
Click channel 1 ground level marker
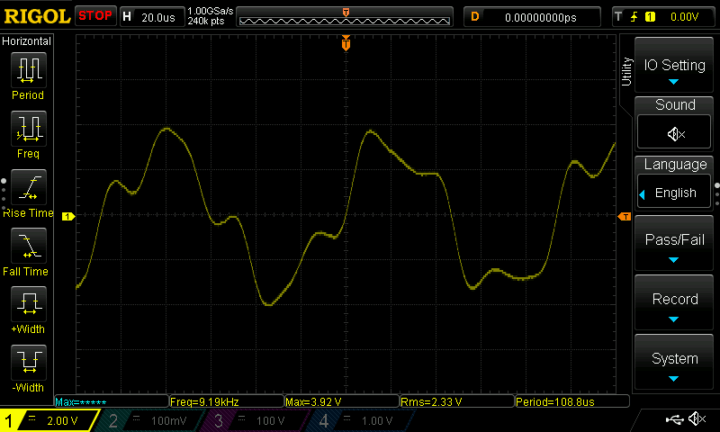[x=68, y=216]
